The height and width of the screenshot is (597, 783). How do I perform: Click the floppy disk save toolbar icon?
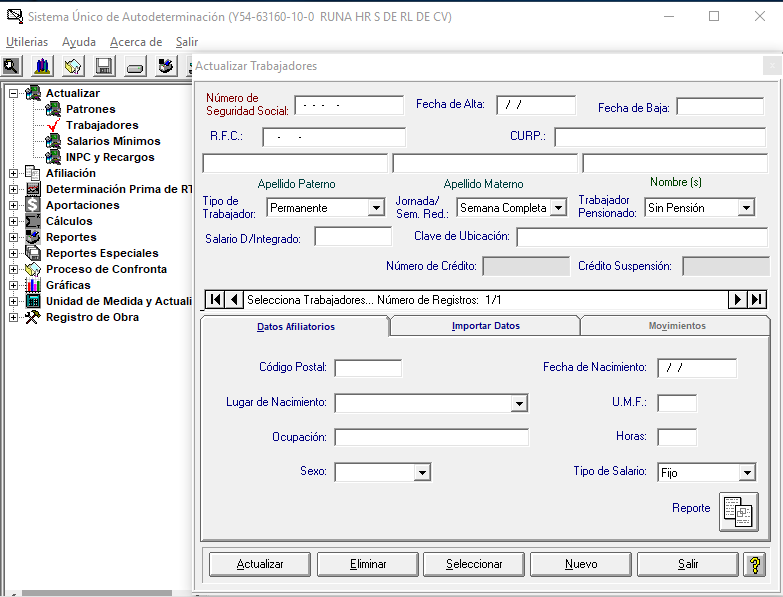pos(104,66)
